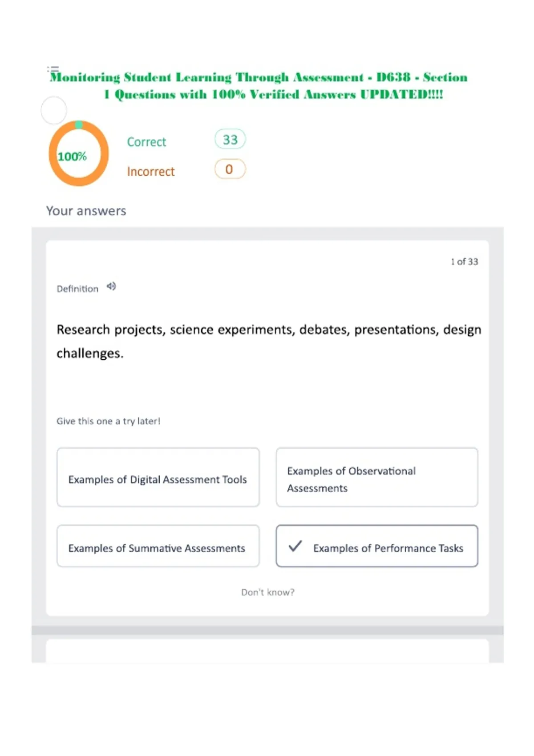Image resolution: width=534 pixels, height=756 pixels.
Task: Select Examples of Observational Assessments answer
Action: tap(377, 477)
